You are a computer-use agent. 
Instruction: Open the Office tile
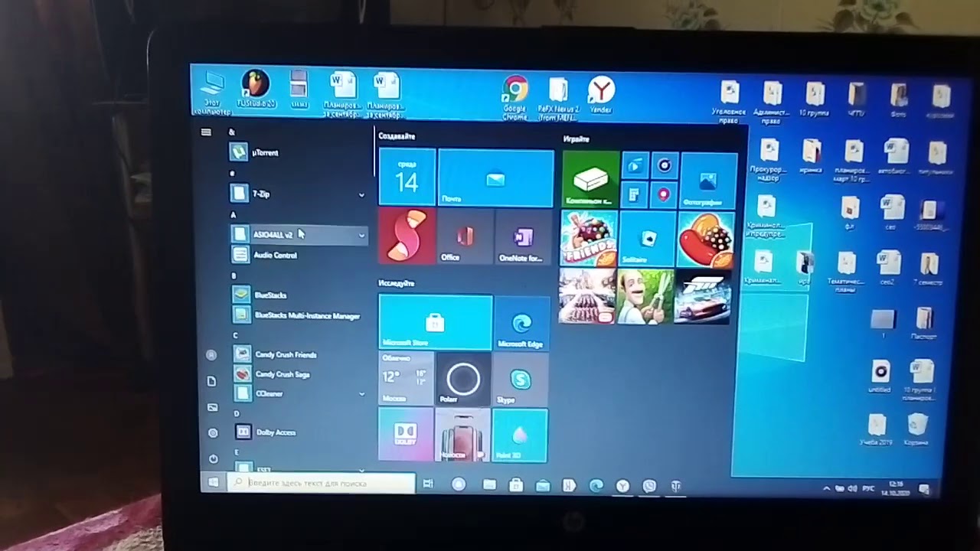(465, 236)
